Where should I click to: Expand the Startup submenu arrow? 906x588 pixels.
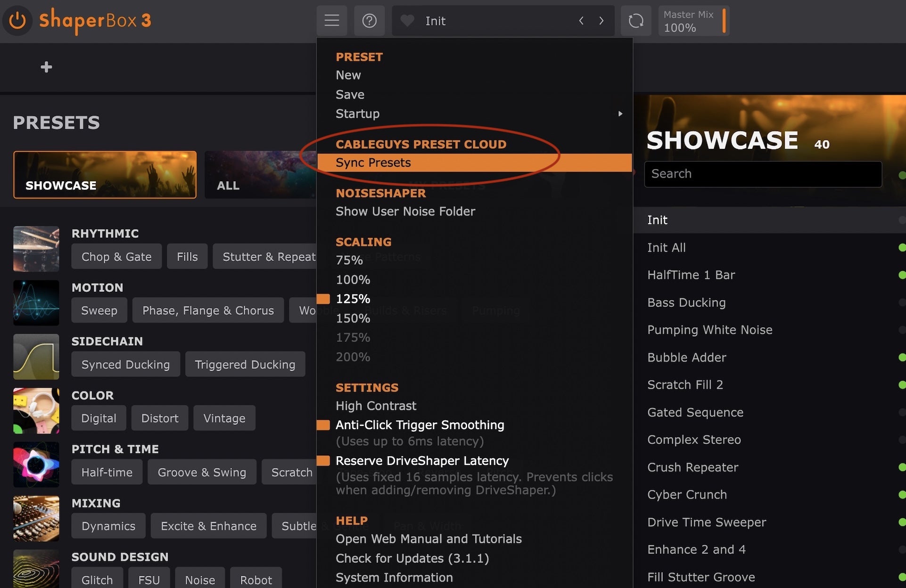tap(620, 114)
